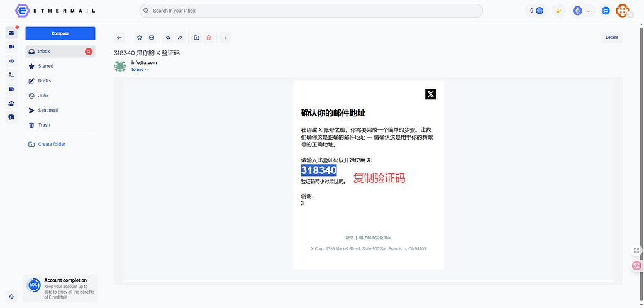Forward the email using the forward arrow

pyautogui.click(x=180, y=38)
